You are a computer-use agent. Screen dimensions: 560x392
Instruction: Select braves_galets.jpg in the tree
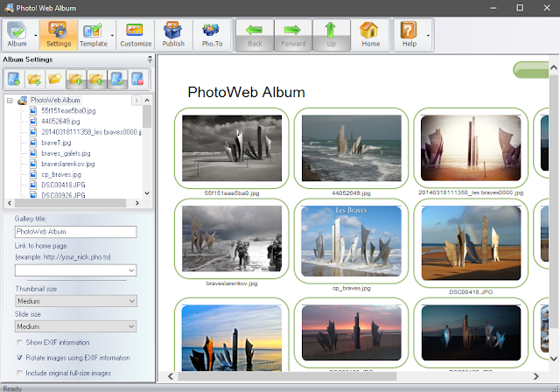(66, 153)
